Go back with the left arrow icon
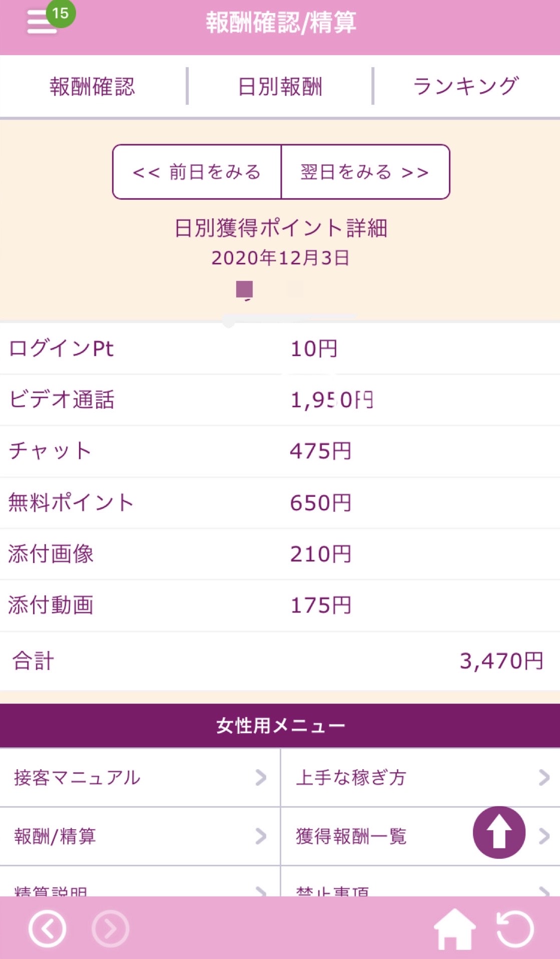The width and height of the screenshot is (560, 959). click(x=48, y=929)
